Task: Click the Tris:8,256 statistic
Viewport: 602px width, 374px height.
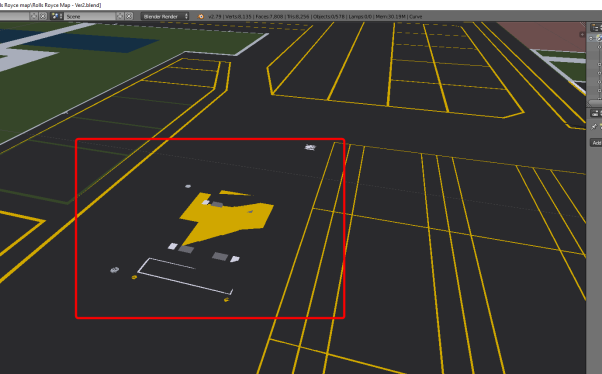Action: [x=299, y=17]
